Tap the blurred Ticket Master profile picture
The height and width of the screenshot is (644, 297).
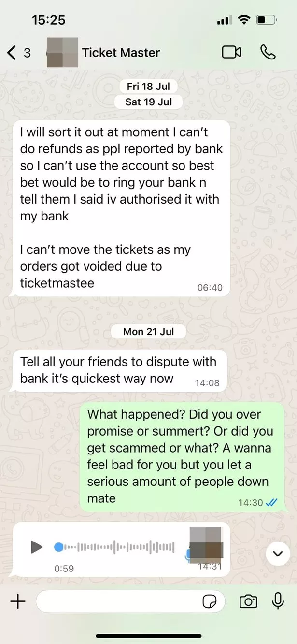[x=62, y=52]
